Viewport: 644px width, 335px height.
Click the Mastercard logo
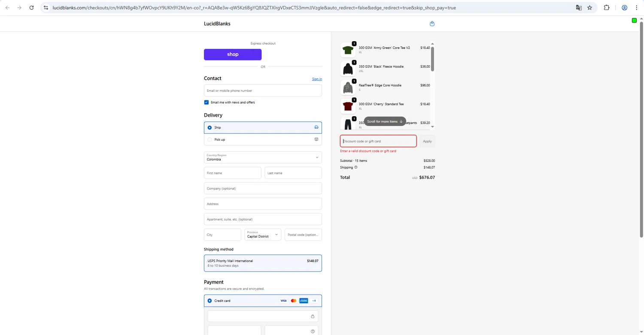(x=294, y=301)
